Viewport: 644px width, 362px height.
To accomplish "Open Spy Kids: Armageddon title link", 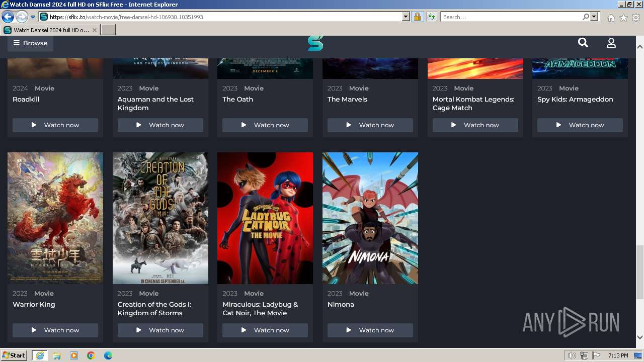I will 575,99.
